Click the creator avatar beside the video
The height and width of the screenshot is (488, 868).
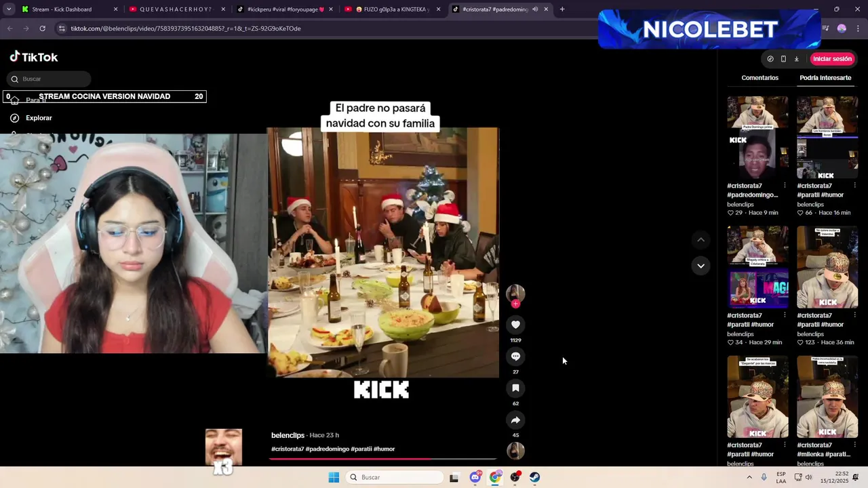tap(515, 293)
